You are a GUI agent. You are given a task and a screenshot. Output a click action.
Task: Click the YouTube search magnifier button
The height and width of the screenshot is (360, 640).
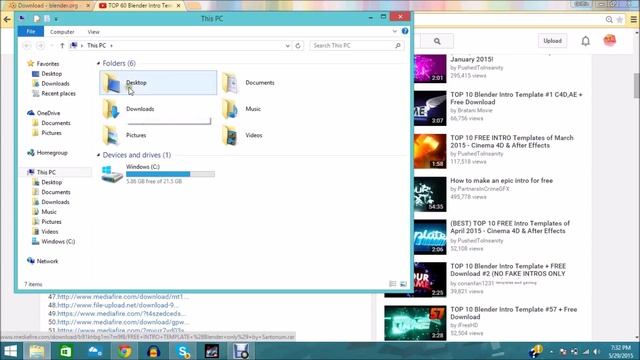[x=437, y=41]
